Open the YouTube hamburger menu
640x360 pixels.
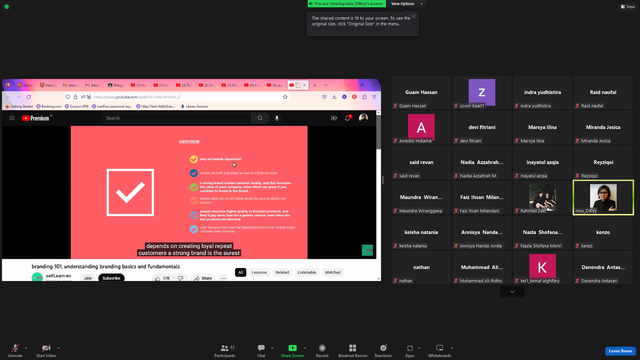click(x=12, y=118)
